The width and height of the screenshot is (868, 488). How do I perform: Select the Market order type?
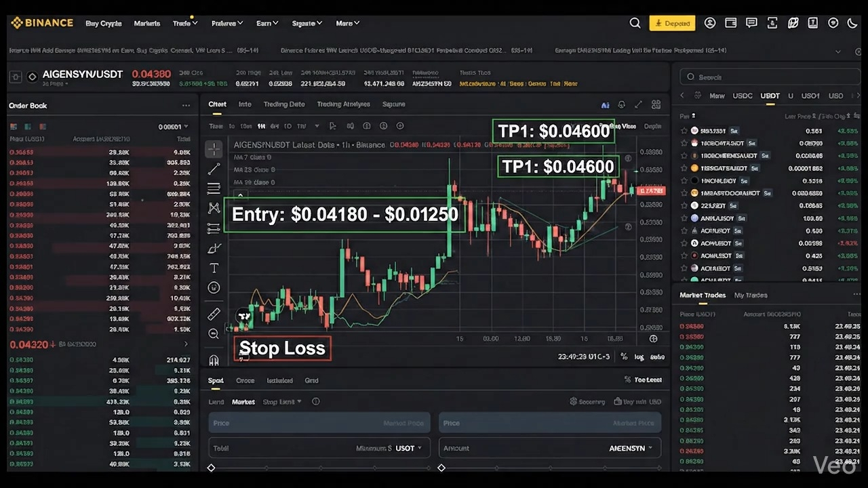[x=243, y=402]
